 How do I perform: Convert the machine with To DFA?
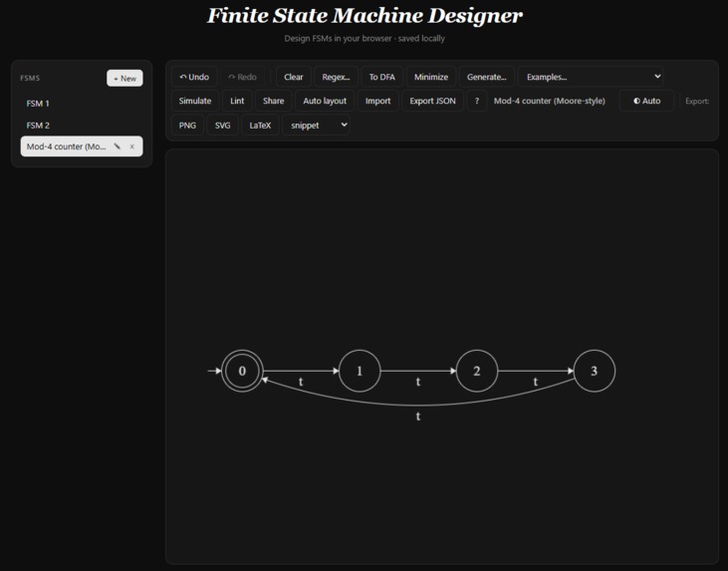tap(381, 77)
